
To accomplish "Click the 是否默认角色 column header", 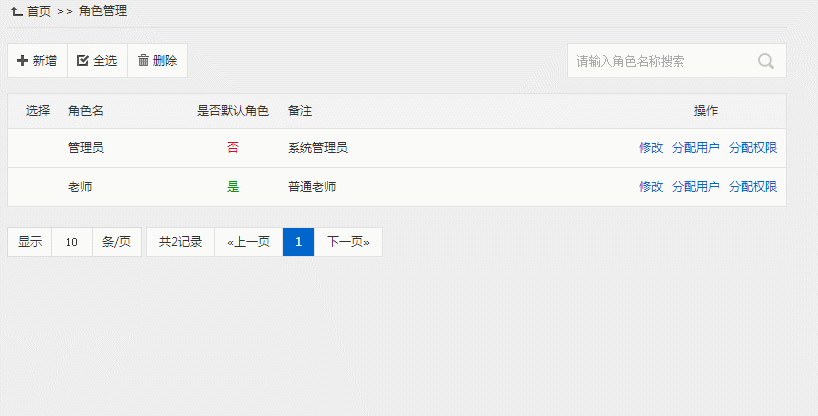I will 233,111.
